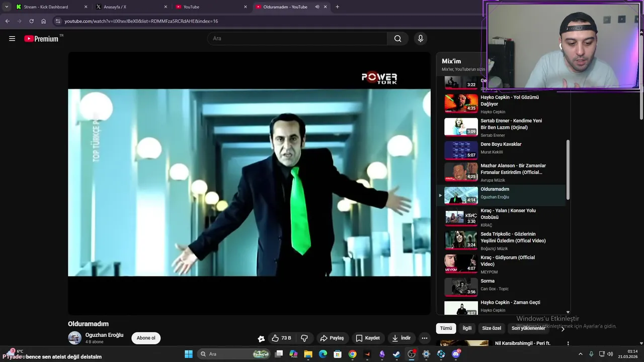644x362 pixels.
Task: Go back in browser history
Action: [x=7, y=21]
